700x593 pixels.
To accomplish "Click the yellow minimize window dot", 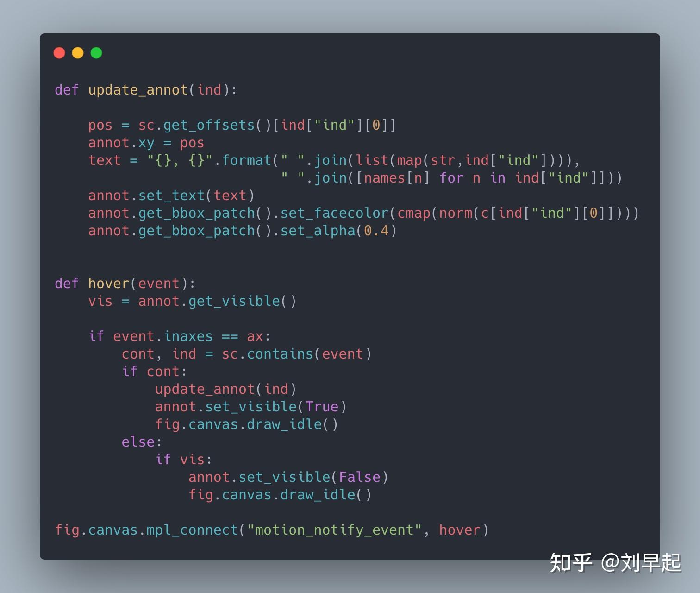I will click(x=78, y=53).
